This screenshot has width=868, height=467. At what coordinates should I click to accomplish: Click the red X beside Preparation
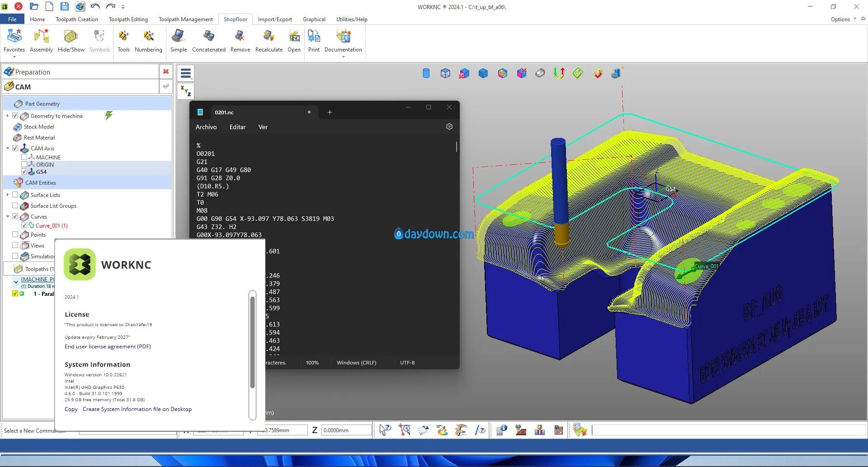(x=166, y=71)
